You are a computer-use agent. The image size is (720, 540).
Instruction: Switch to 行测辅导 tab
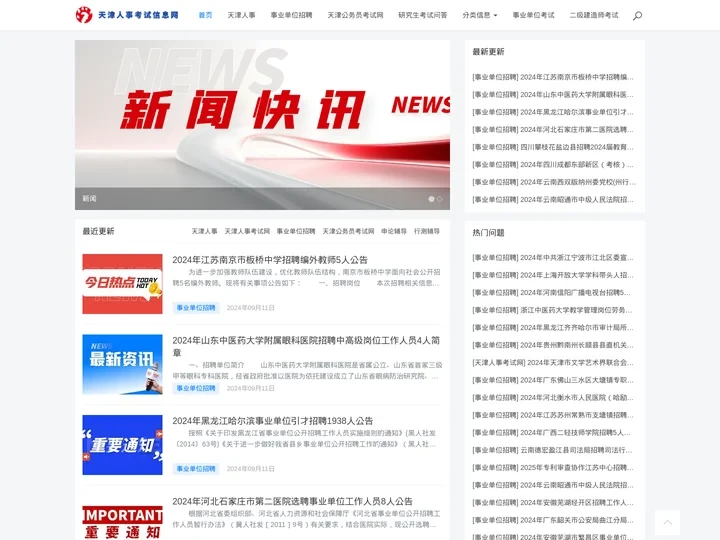click(x=427, y=231)
